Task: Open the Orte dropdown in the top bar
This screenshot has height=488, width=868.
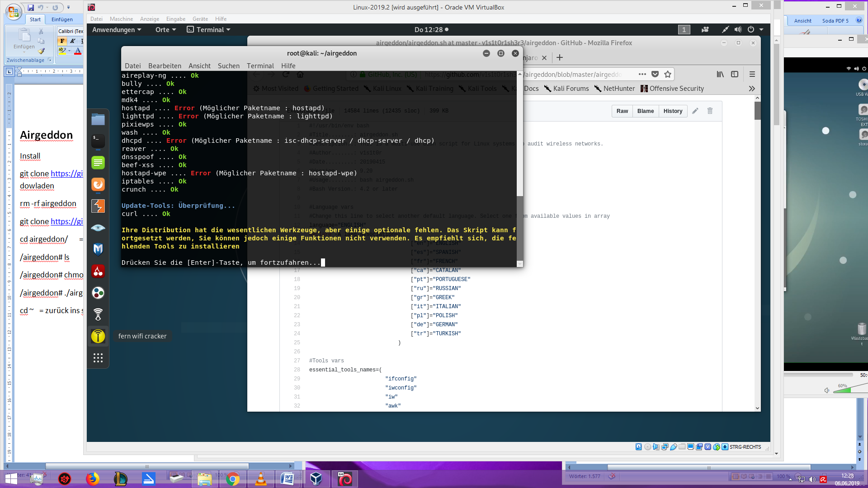Action: point(165,30)
